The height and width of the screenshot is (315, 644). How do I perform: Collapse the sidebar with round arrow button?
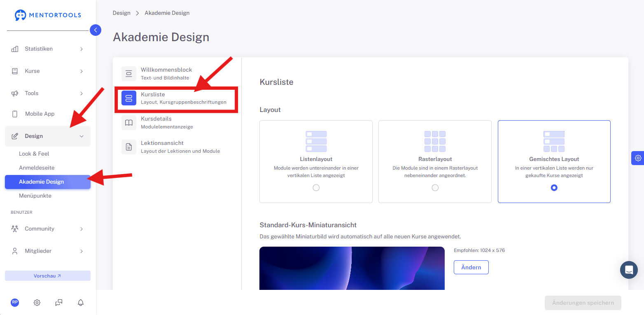pos(96,30)
